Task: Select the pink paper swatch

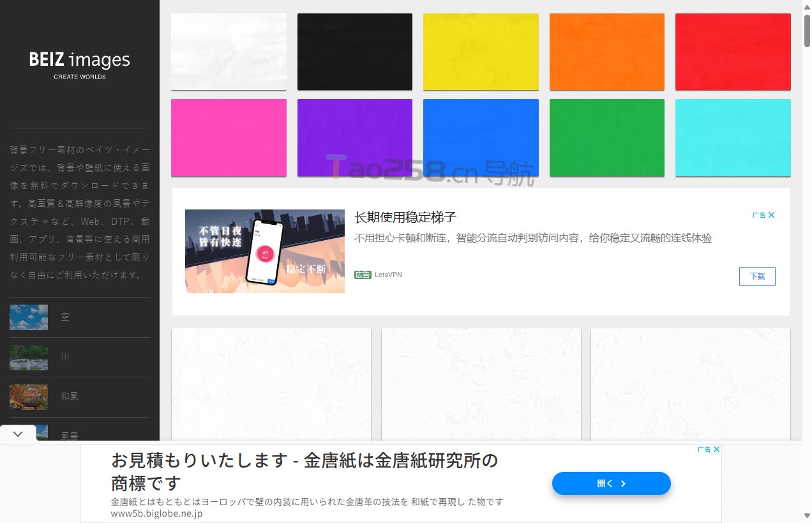Action: [229, 137]
